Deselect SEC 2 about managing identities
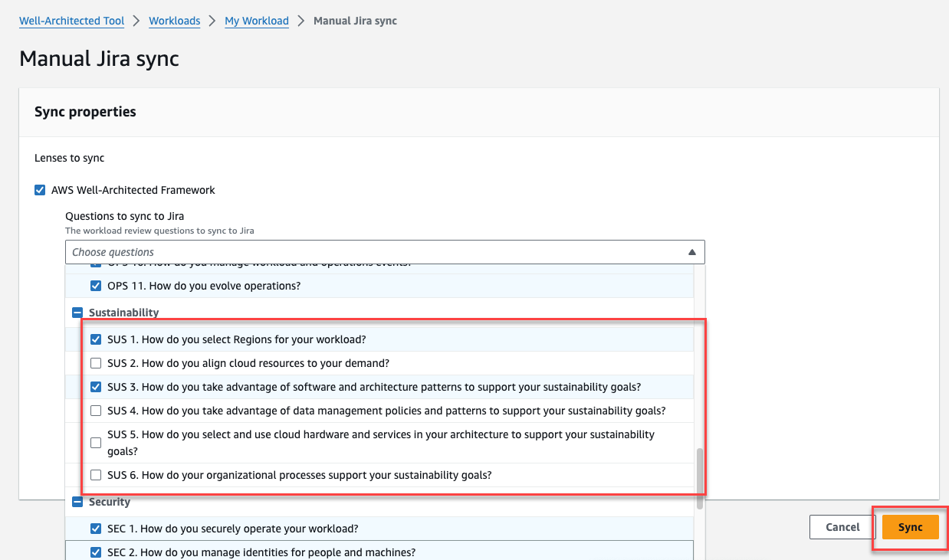The height and width of the screenshot is (560, 949). [95, 551]
